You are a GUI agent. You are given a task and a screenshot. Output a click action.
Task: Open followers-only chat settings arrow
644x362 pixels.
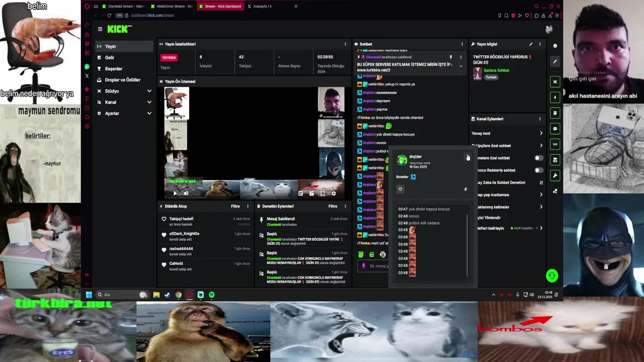pos(541,146)
